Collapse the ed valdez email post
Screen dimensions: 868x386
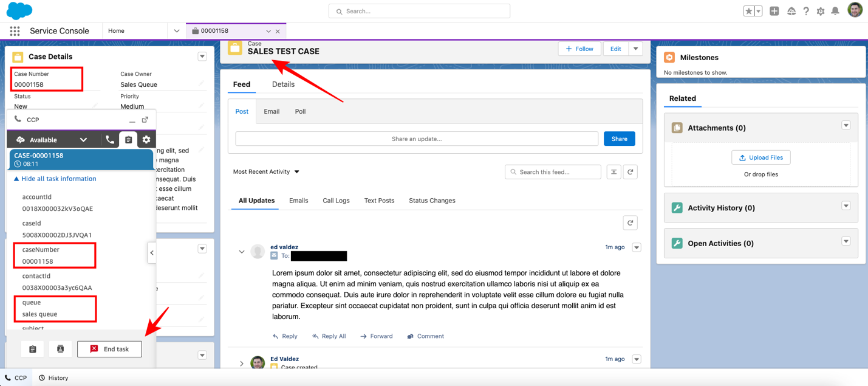[242, 252]
